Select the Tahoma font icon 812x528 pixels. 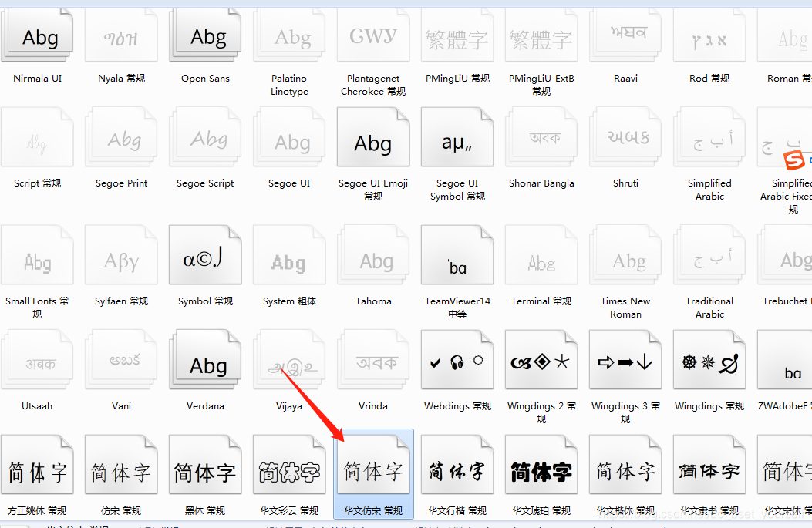[373, 254]
